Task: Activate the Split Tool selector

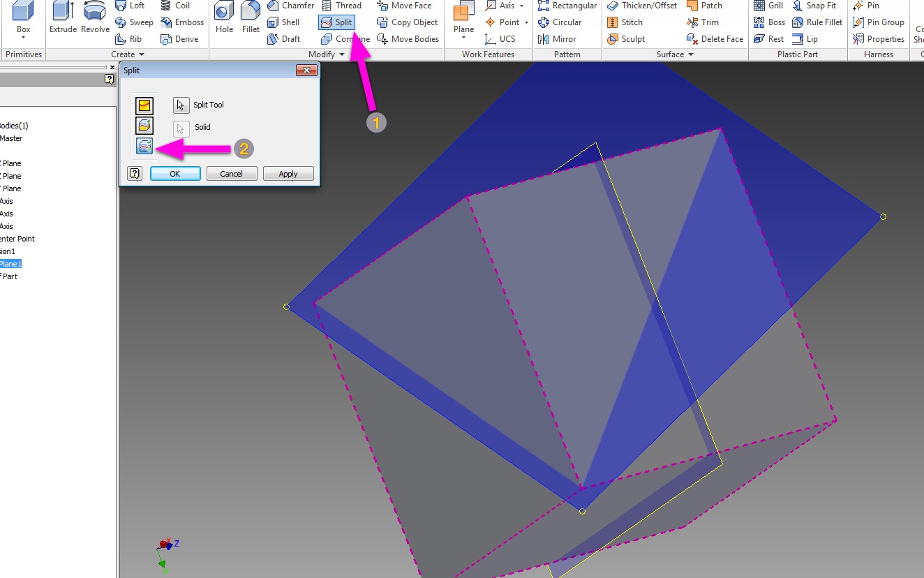Action: point(181,105)
